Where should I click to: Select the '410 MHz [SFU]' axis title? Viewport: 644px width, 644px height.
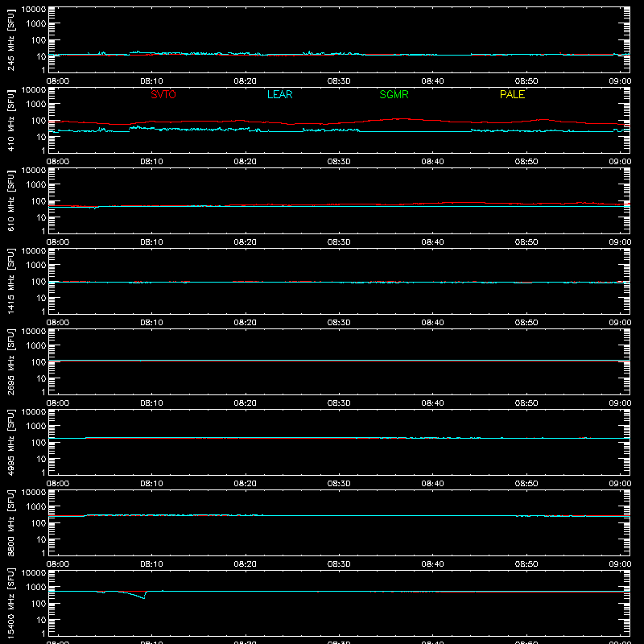(x=10, y=121)
